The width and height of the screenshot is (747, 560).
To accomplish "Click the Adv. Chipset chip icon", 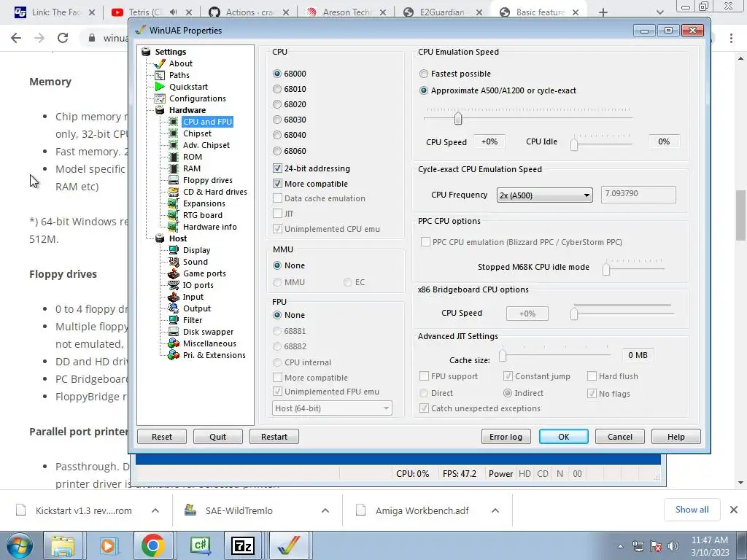I will 174,145.
